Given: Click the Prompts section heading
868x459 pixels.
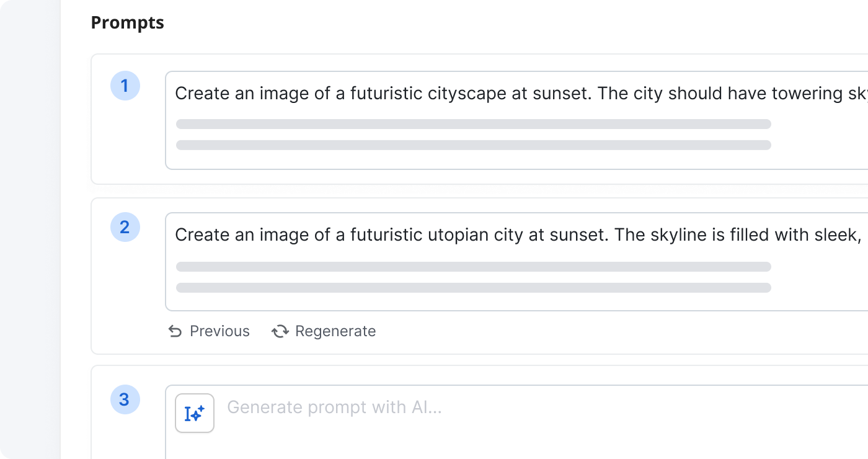Looking at the screenshot, I should (x=128, y=22).
